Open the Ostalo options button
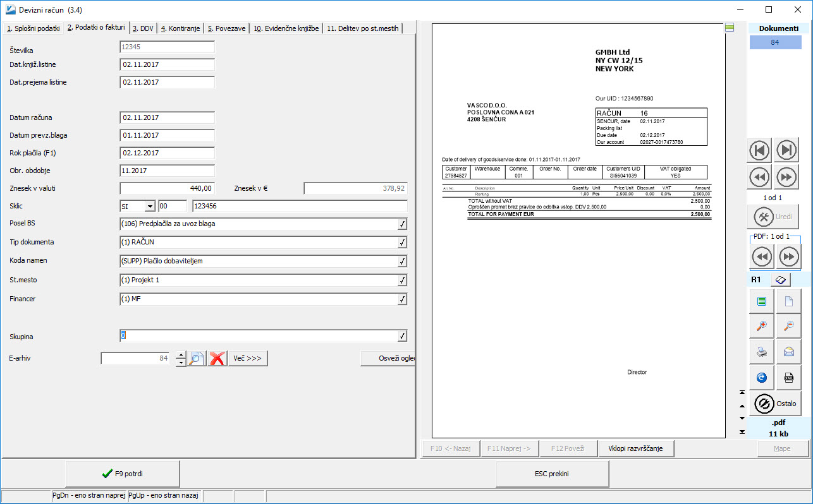 pyautogui.click(x=775, y=404)
